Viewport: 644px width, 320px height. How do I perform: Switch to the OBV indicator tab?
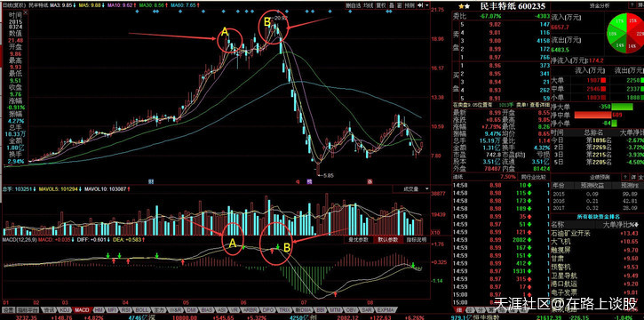point(351,309)
